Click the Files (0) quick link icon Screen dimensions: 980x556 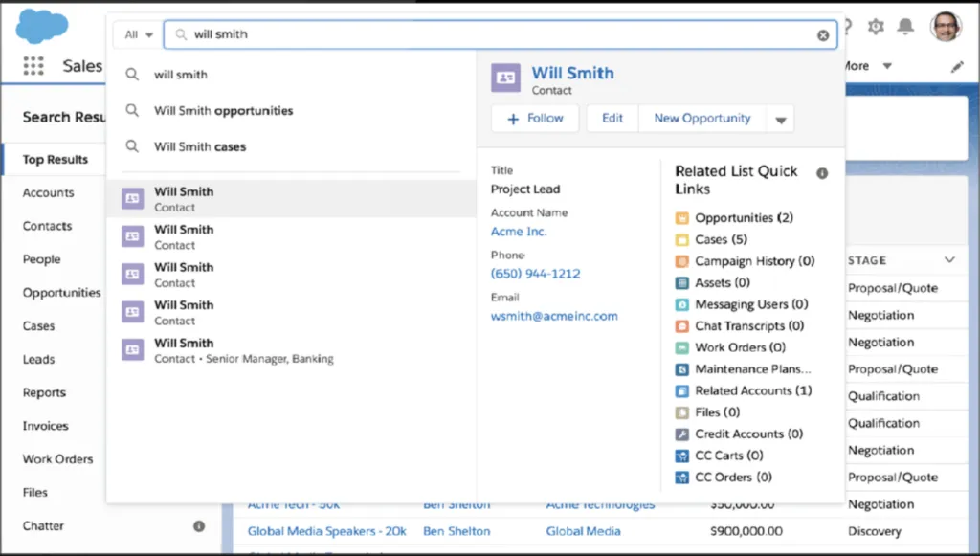681,412
